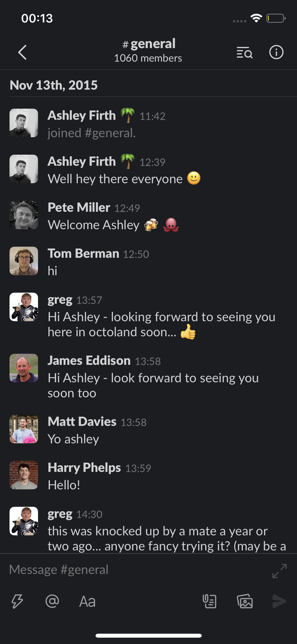Tap the lightning bolt shortcuts icon
The image size is (297, 644).
(x=17, y=601)
